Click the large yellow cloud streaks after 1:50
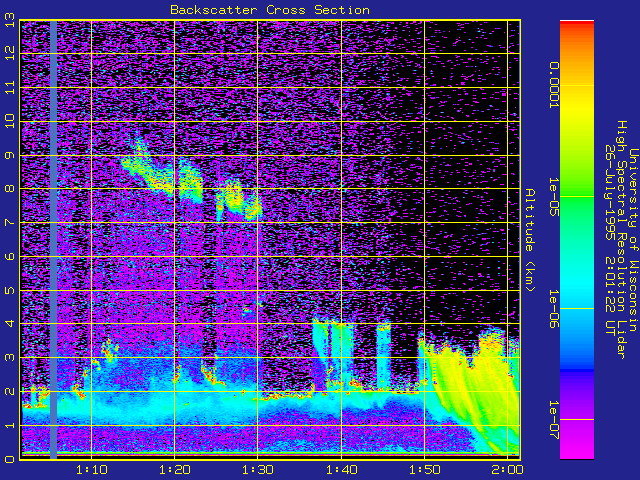Image resolution: width=640 pixels, height=480 pixels. 473,388
